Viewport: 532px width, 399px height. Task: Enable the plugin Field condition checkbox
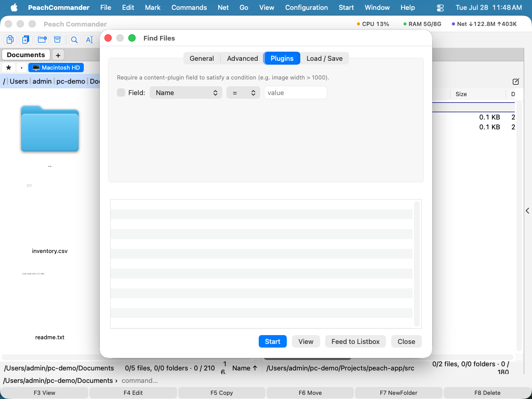121,92
